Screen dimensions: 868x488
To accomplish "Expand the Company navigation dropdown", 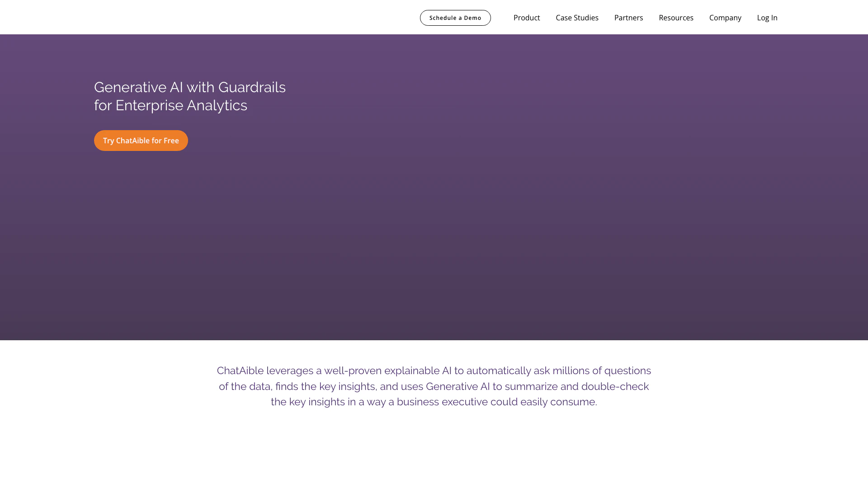I will 725,18.
